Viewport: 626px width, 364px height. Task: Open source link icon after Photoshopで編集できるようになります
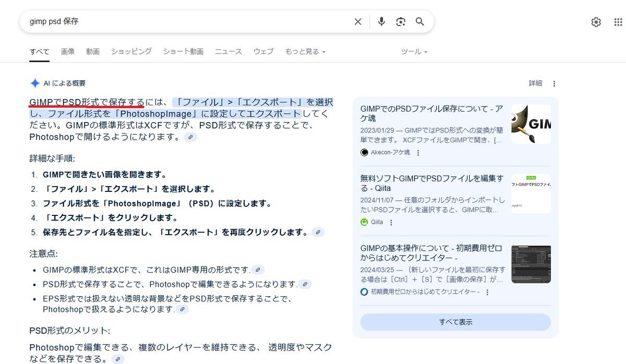305,284
